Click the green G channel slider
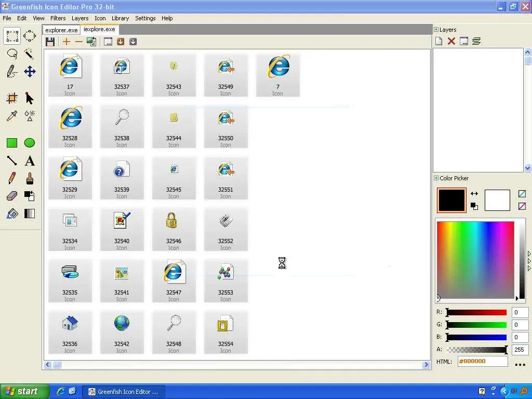 (x=476, y=325)
